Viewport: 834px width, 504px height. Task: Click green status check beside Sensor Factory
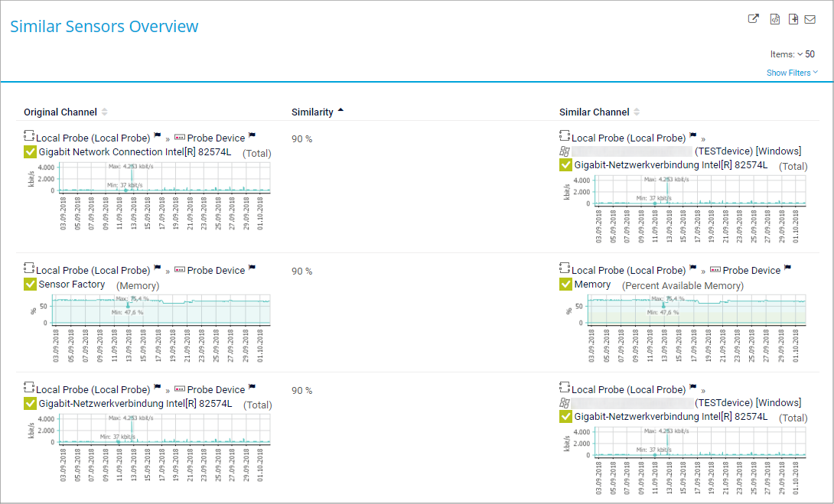(31, 284)
